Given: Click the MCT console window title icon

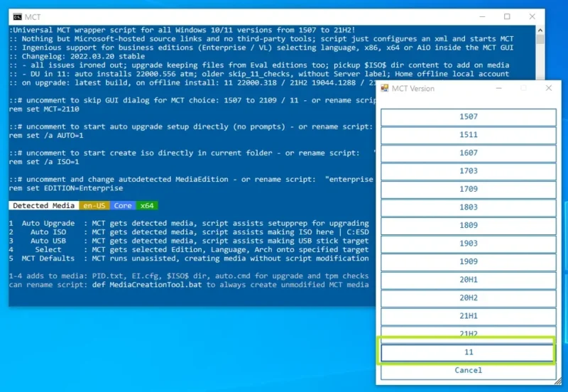Looking at the screenshot, I should [18, 16].
